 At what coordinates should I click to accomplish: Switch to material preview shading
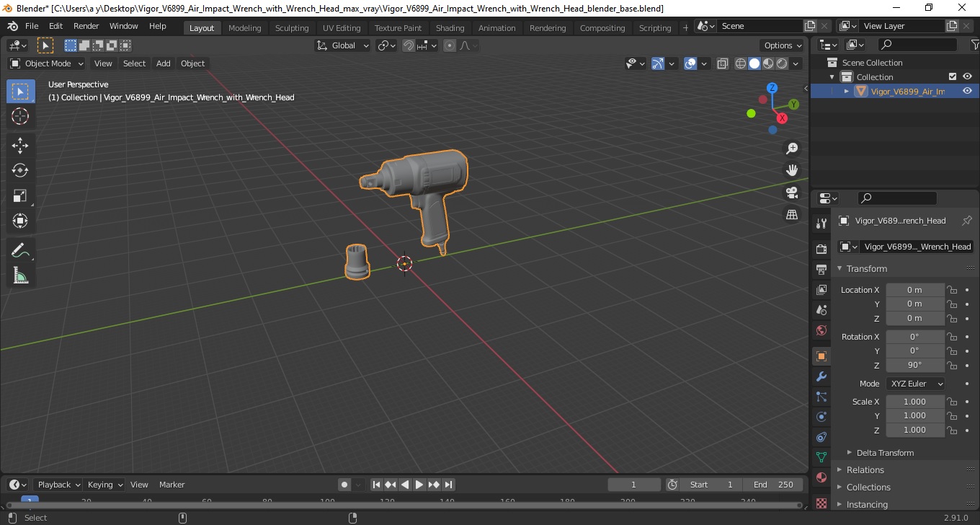pos(768,63)
